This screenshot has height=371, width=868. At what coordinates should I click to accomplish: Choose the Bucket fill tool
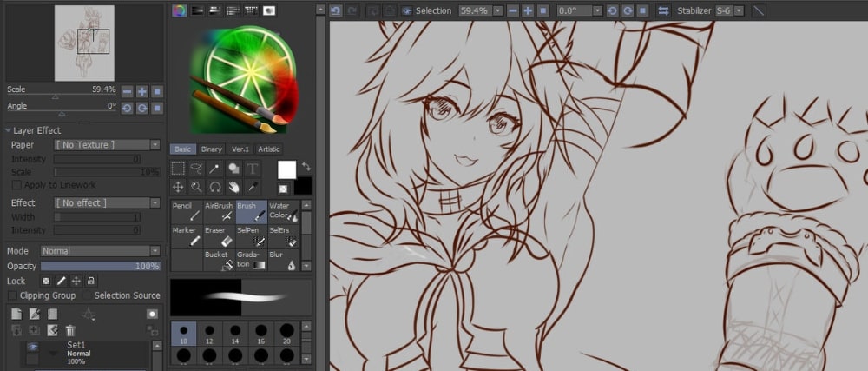pos(219,260)
